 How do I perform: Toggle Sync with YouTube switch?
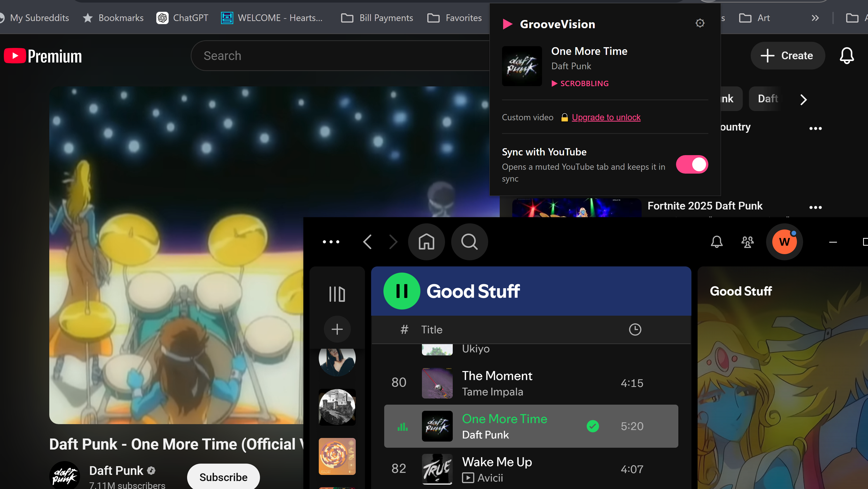pyautogui.click(x=692, y=165)
